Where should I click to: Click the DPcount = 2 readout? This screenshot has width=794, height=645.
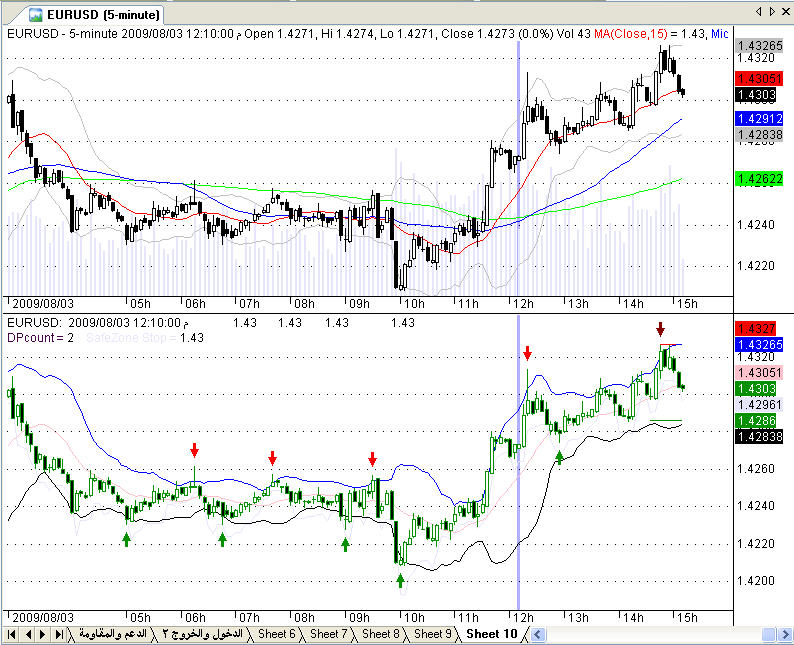coord(41,338)
